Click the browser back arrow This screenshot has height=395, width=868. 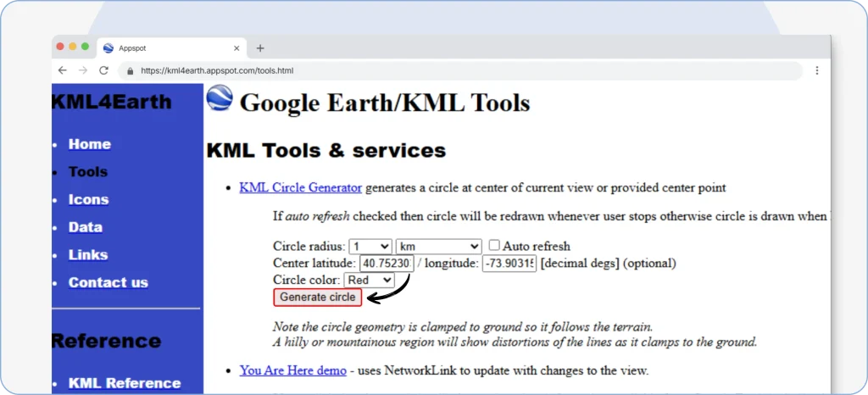click(x=63, y=70)
